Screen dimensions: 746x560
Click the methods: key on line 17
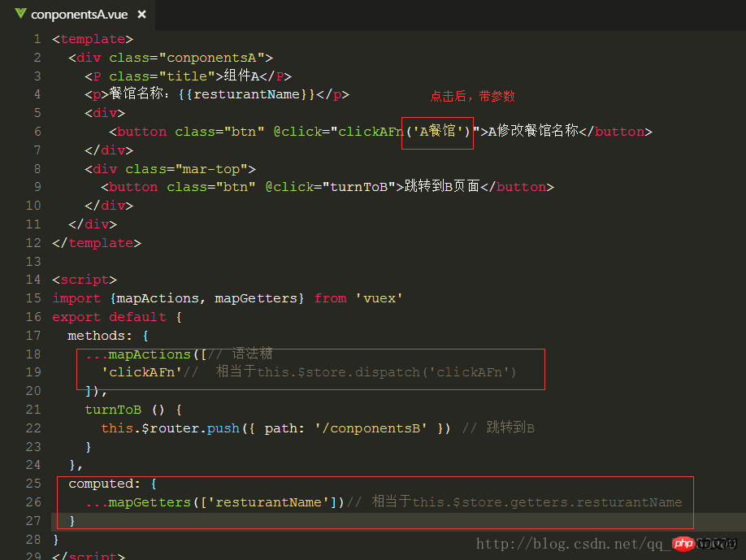tap(99, 336)
